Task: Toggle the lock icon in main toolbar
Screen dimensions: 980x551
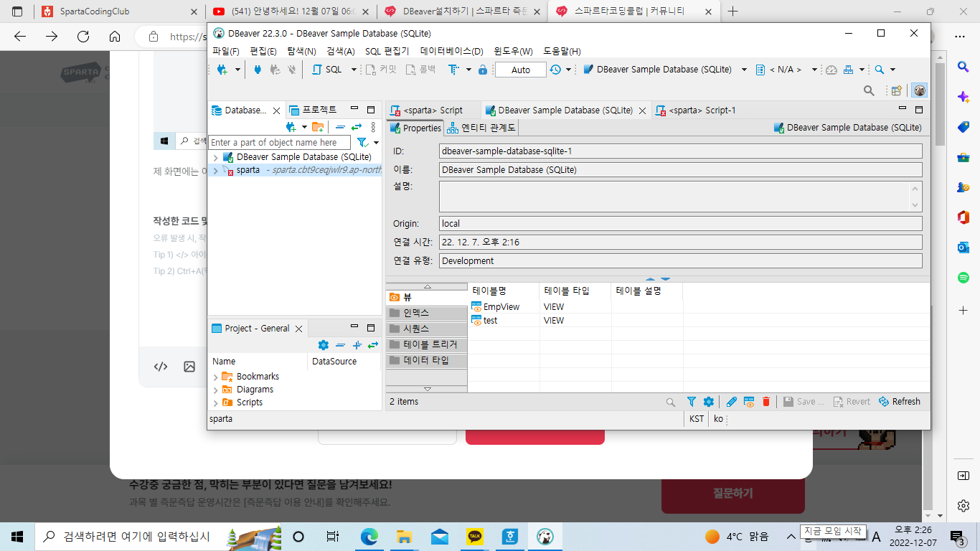Action: pyautogui.click(x=483, y=70)
